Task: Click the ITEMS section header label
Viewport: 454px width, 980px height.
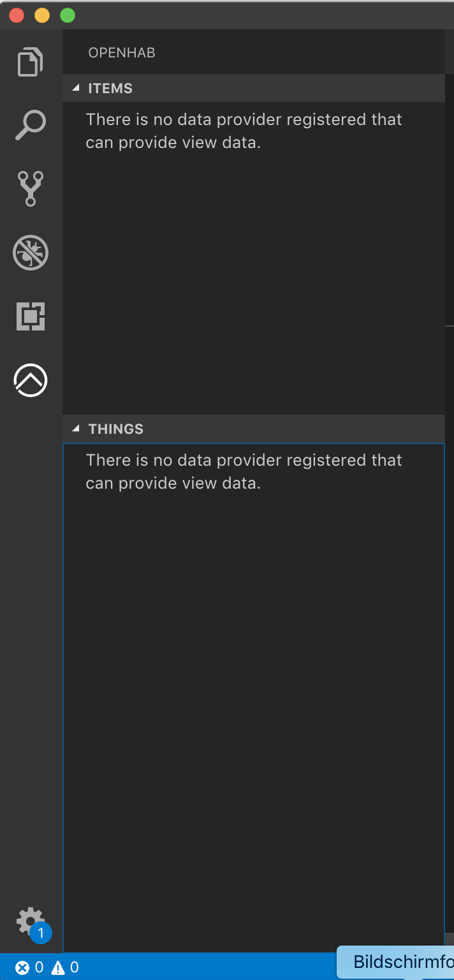Action: (x=110, y=89)
